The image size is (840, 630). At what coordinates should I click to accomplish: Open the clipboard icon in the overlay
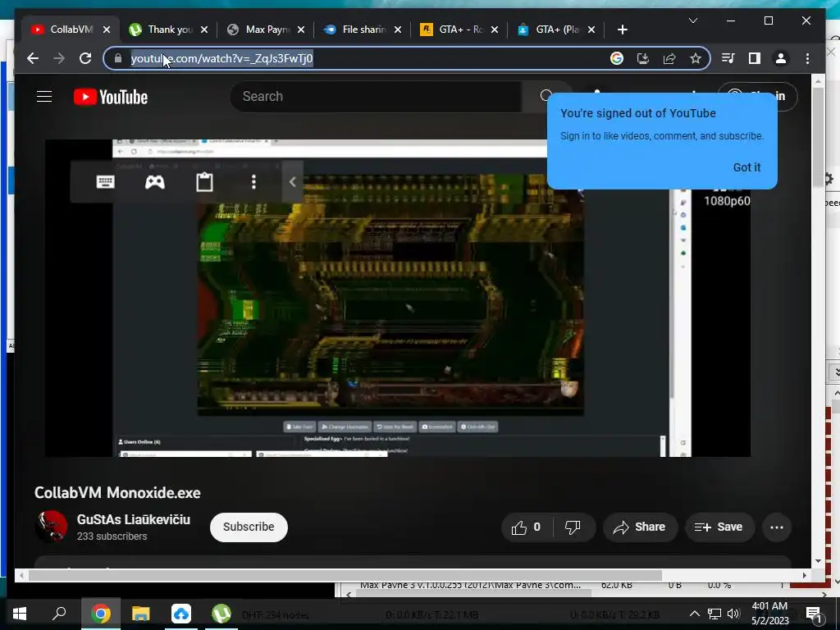click(x=204, y=181)
